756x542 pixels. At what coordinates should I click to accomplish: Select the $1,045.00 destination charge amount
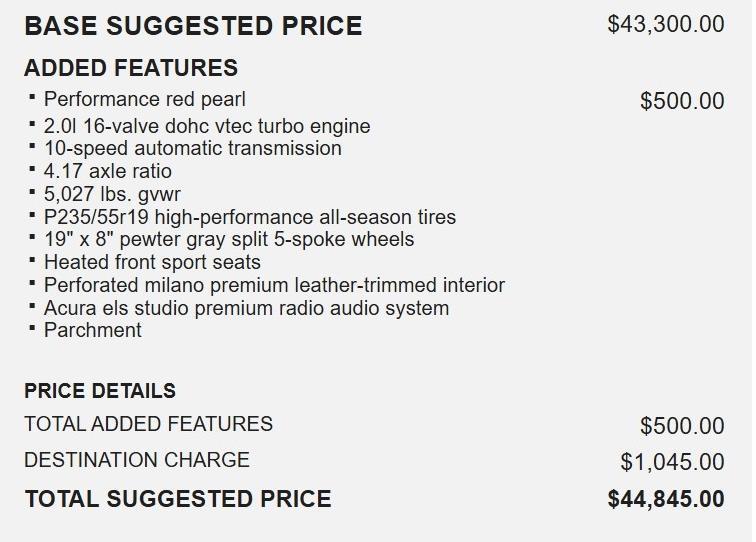coord(672,462)
